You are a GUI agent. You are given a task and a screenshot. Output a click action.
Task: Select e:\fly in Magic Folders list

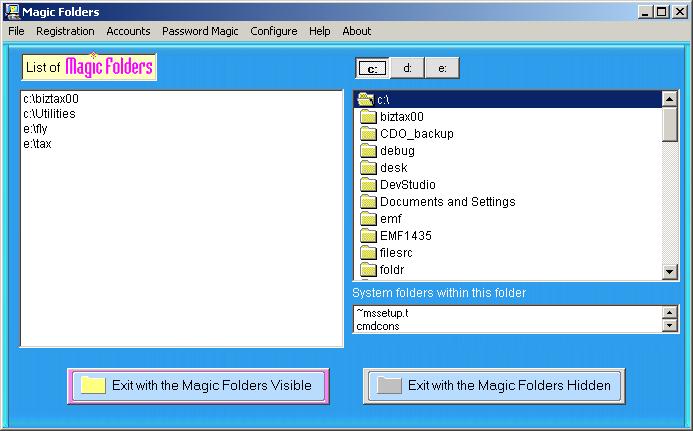point(35,129)
